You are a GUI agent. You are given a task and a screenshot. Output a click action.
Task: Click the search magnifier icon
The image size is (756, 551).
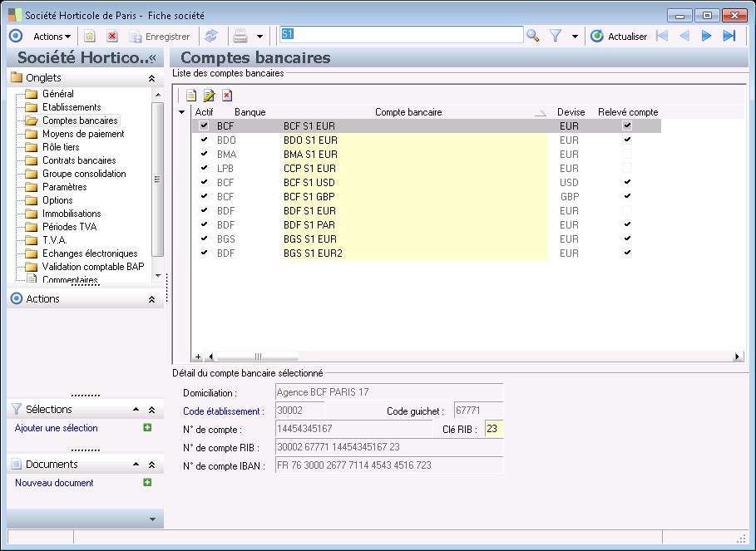533,36
